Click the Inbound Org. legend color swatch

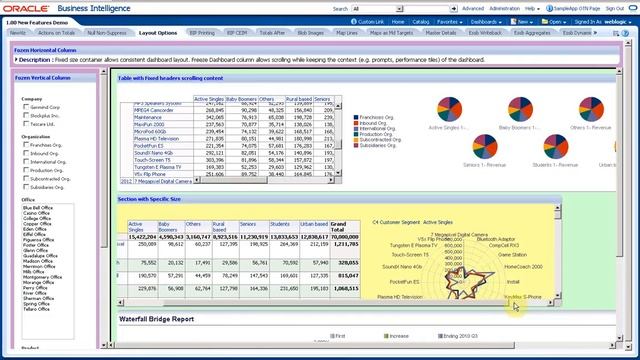[356, 123]
